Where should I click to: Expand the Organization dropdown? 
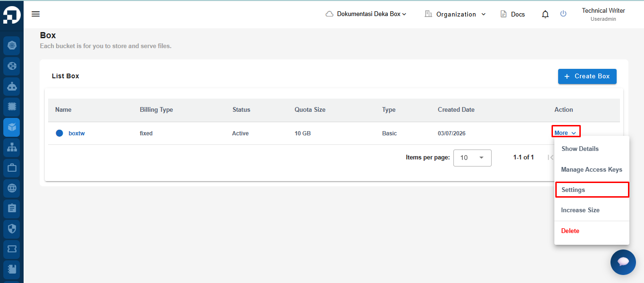pyautogui.click(x=455, y=14)
